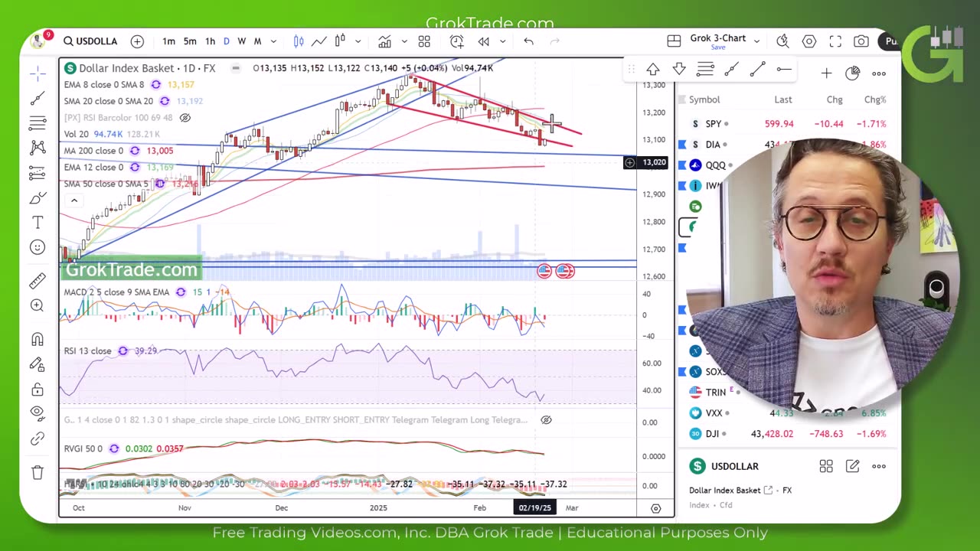
Task: Enter fullscreen mode
Action: (x=835, y=41)
